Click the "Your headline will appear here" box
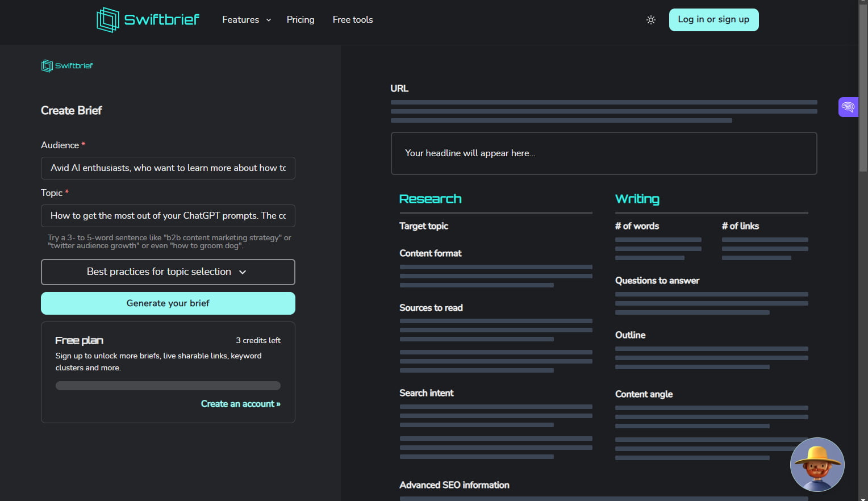868x501 pixels. 604,153
